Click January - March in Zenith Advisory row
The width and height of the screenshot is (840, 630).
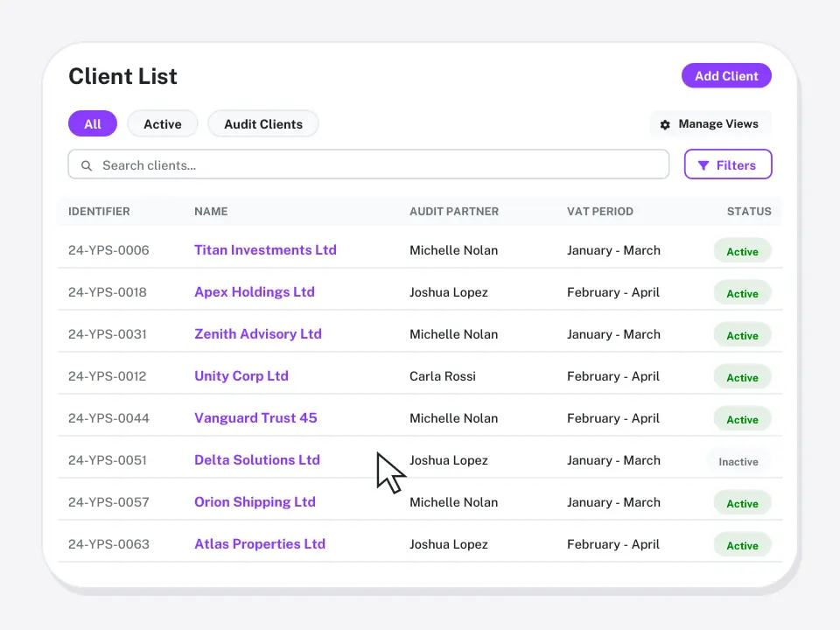coord(613,334)
